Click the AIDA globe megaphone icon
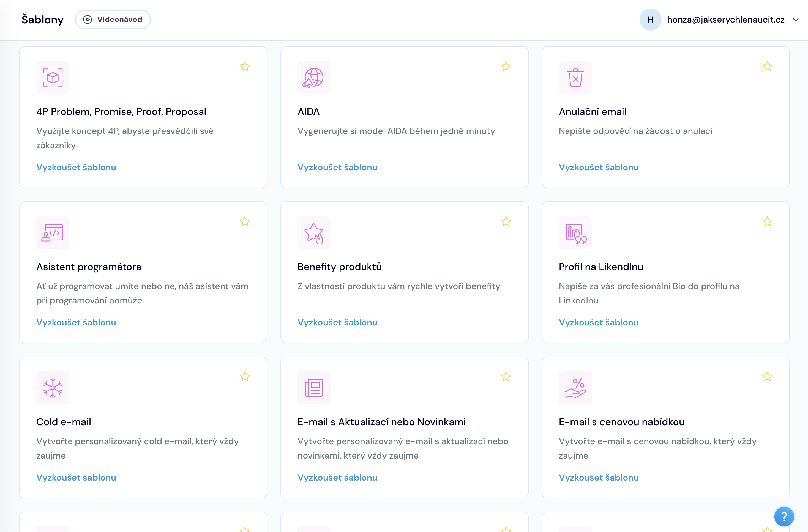The height and width of the screenshot is (532, 808). (x=314, y=77)
